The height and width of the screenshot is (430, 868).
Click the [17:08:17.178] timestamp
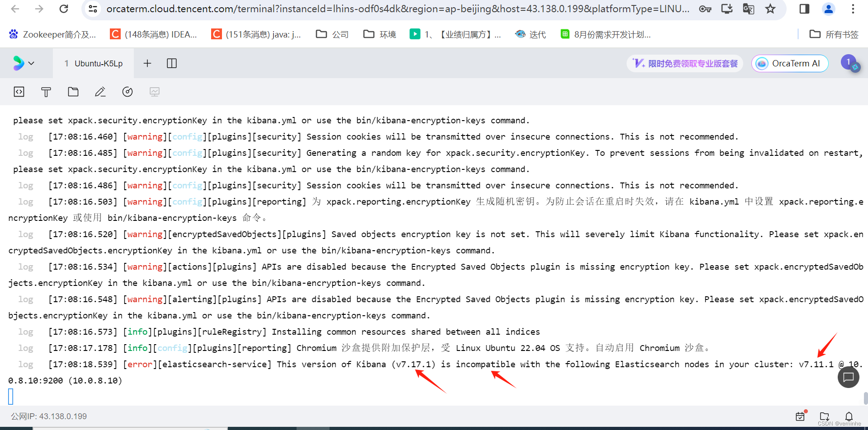(x=83, y=348)
